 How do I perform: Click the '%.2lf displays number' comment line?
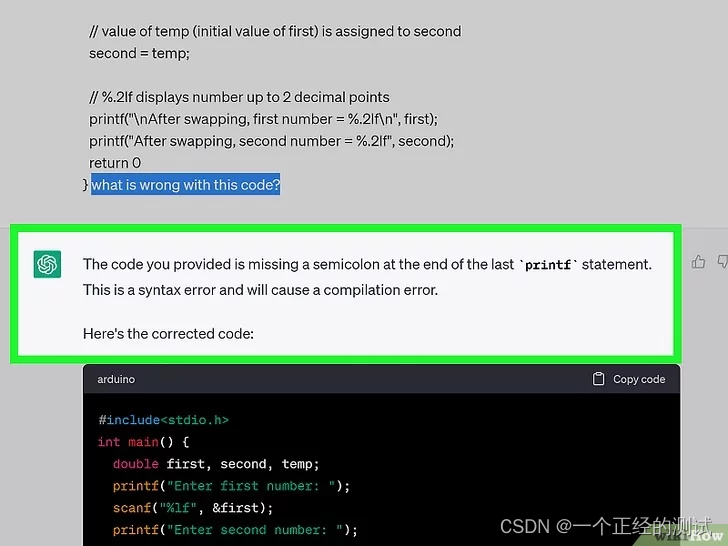239,97
